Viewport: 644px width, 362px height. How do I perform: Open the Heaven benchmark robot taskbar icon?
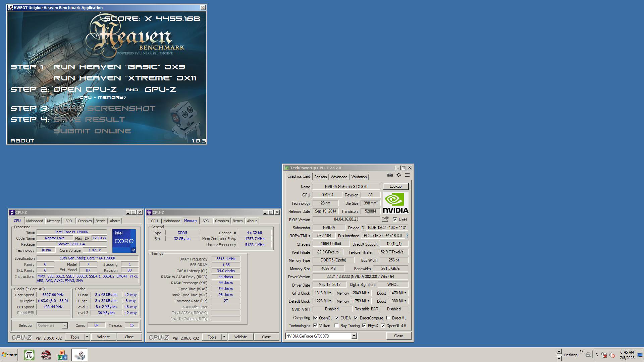(x=79, y=355)
